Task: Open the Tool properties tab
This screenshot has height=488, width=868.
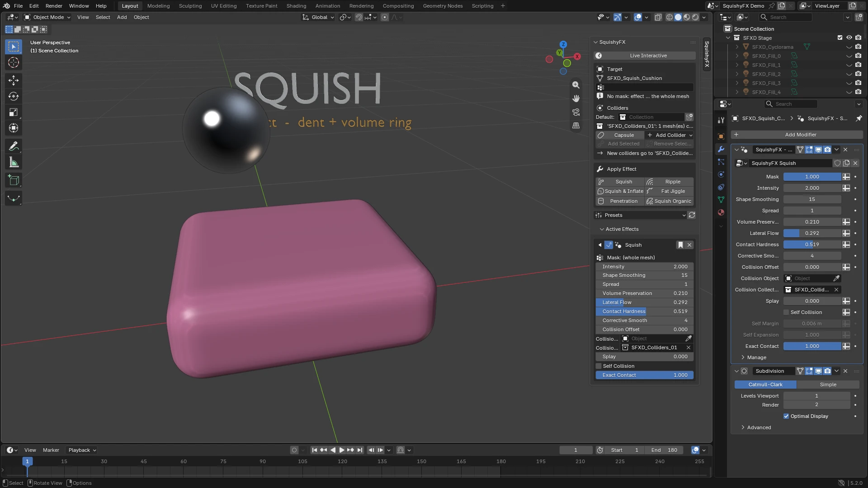Action: [x=721, y=120]
